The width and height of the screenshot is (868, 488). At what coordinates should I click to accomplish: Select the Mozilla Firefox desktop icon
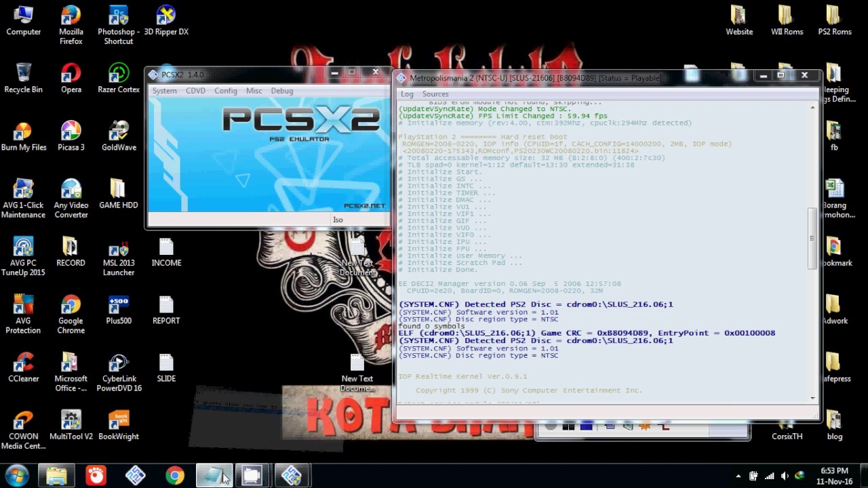[x=71, y=26]
